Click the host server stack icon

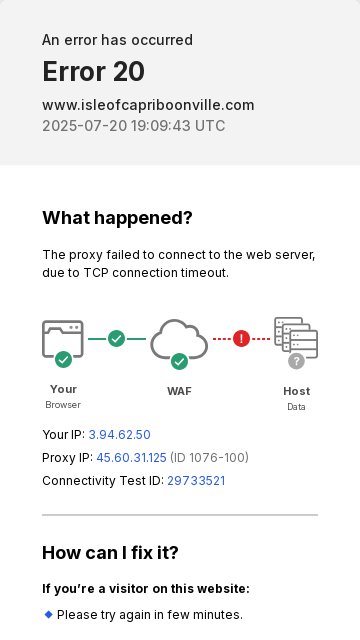pyautogui.click(x=296, y=337)
